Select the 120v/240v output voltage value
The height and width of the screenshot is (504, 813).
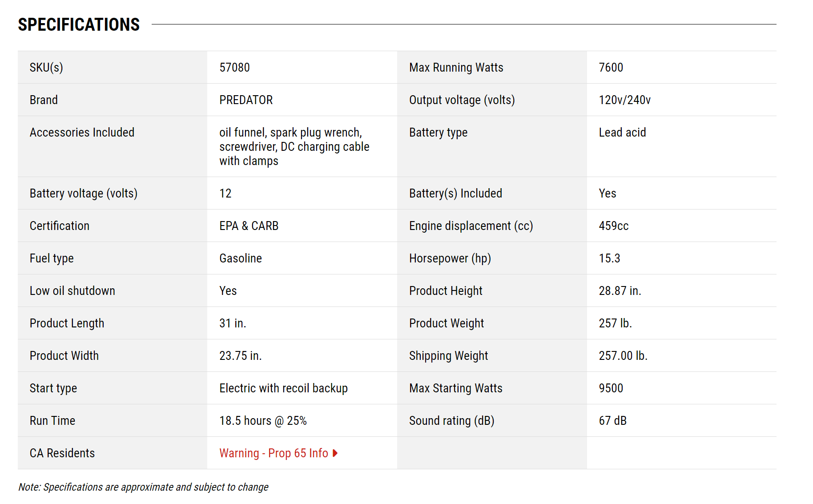pos(624,100)
